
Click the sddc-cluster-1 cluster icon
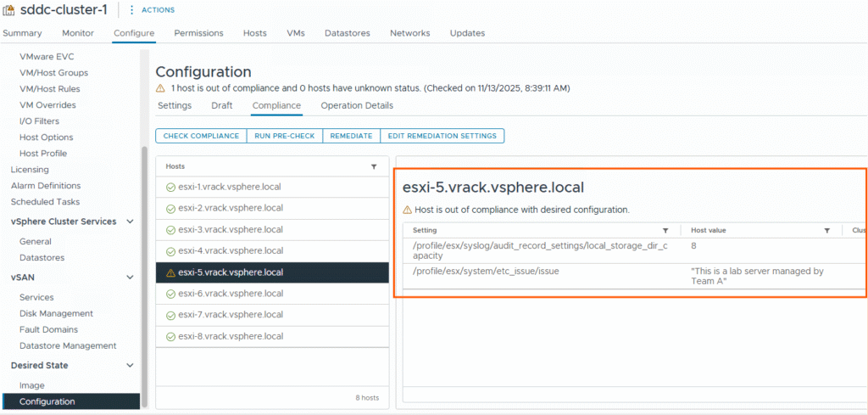[10, 9]
